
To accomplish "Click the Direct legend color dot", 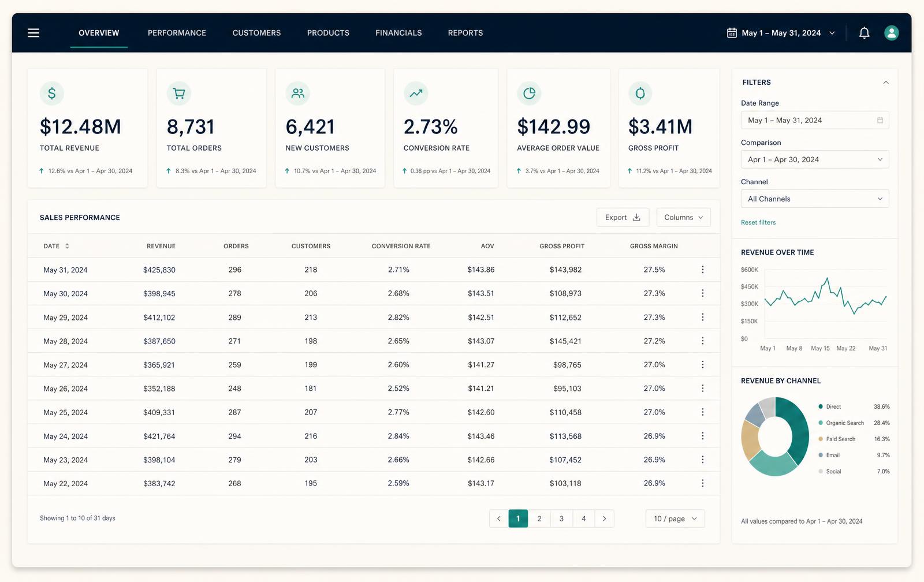I will click(821, 406).
